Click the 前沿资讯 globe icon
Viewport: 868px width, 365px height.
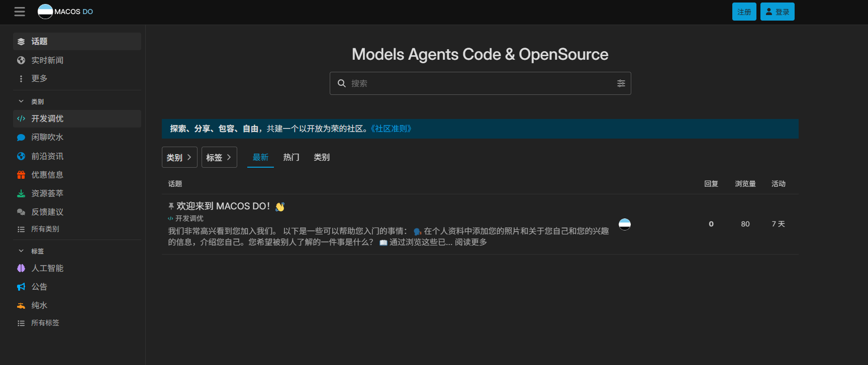pyautogui.click(x=21, y=156)
